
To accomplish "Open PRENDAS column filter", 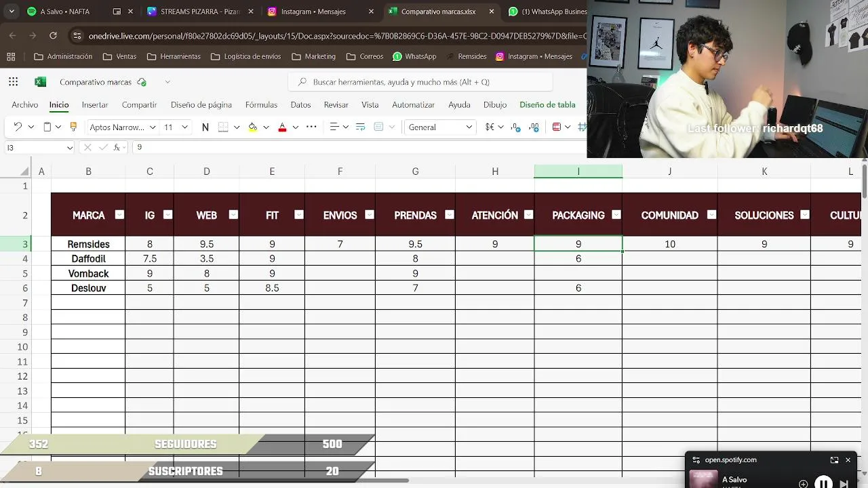I will pos(449,215).
